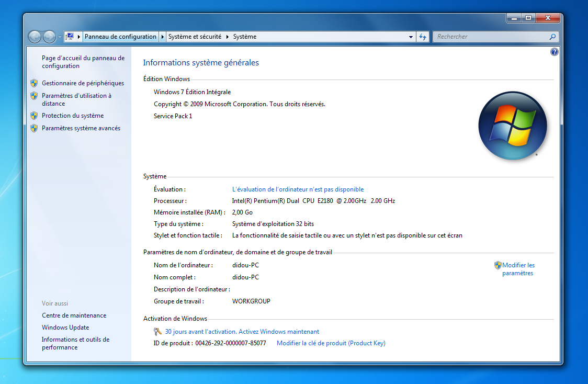Open Page d'accueil du panneau de configuration

(x=83, y=62)
